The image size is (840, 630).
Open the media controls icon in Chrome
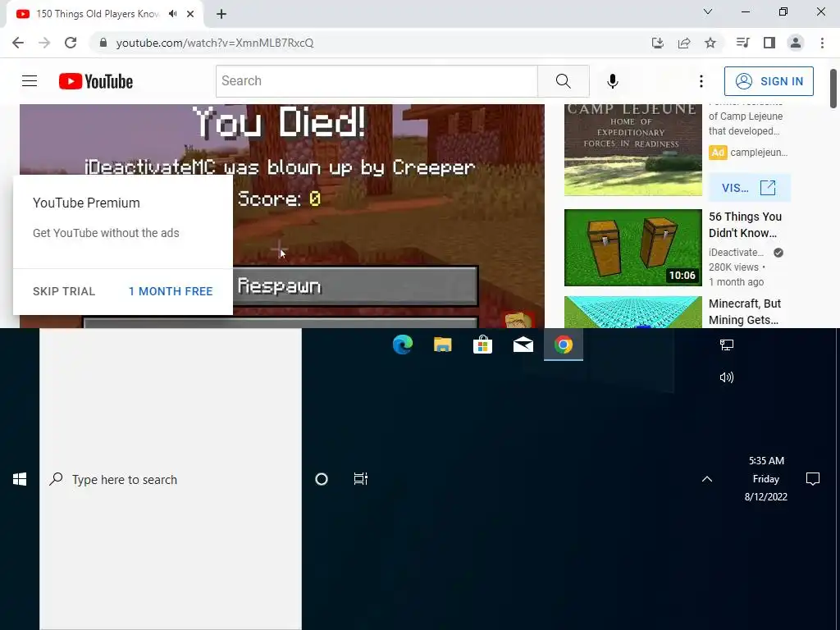(x=742, y=43)
